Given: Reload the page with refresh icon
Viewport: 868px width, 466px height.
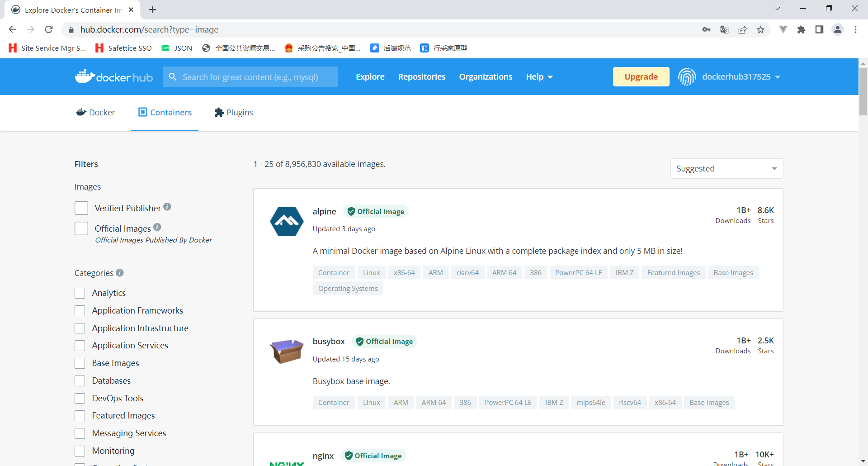Looking at the screenshot, I should point(49,29).
